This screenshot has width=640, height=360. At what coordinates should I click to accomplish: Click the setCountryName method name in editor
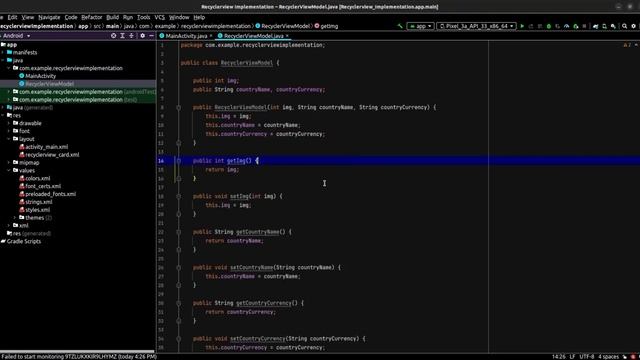tap(251, 268)
